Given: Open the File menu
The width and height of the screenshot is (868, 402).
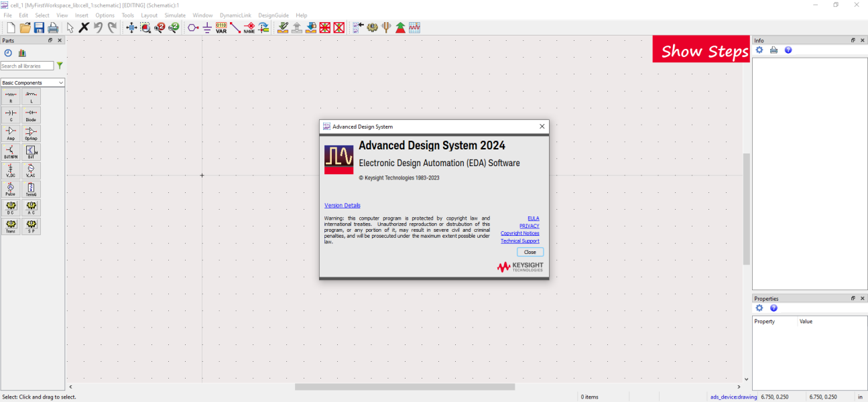Looking at the screenshot, I should pyautogui.click(x=8, y=15).
